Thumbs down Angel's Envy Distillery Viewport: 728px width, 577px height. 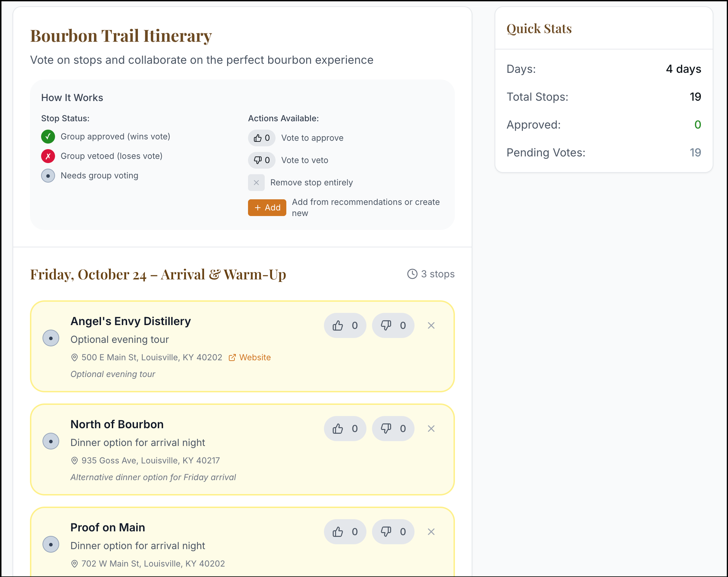pos(393,325)
